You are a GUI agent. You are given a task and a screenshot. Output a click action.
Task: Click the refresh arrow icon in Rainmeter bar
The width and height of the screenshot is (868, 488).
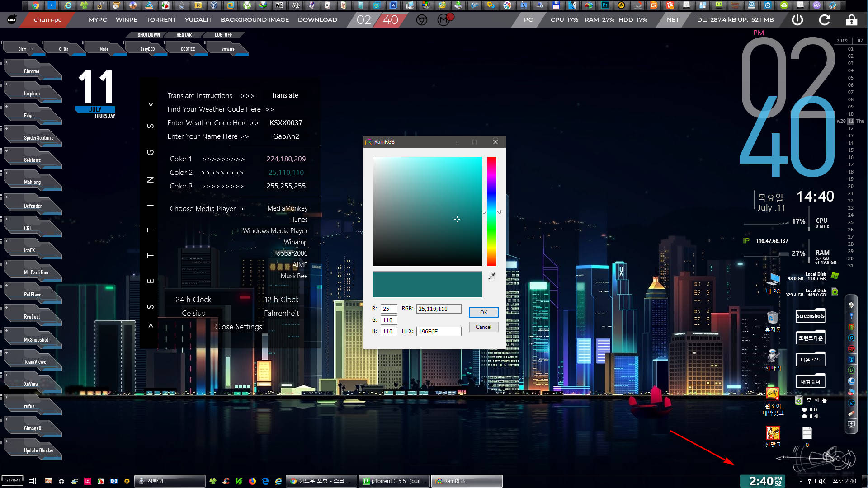pyautogui.click(x=825, y=20)
